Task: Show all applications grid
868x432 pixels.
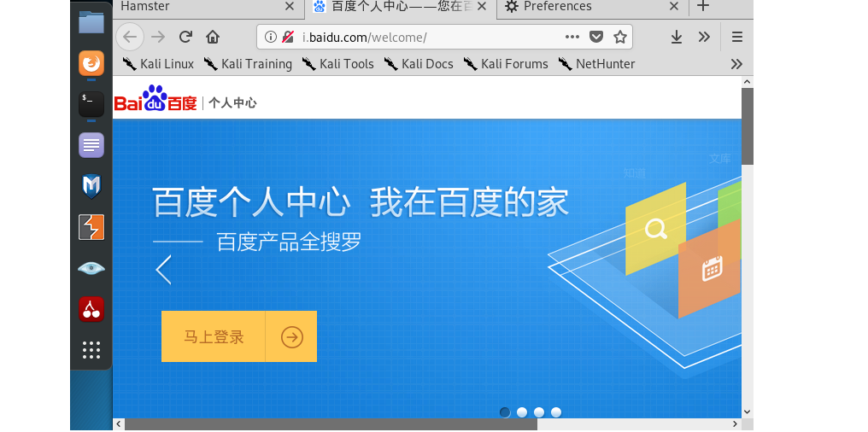Action: pos(91,349)
